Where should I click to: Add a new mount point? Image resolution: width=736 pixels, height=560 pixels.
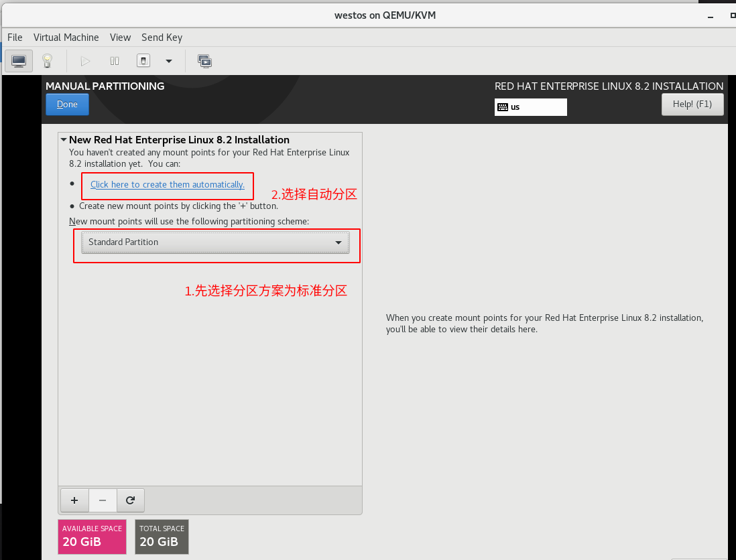74,500
